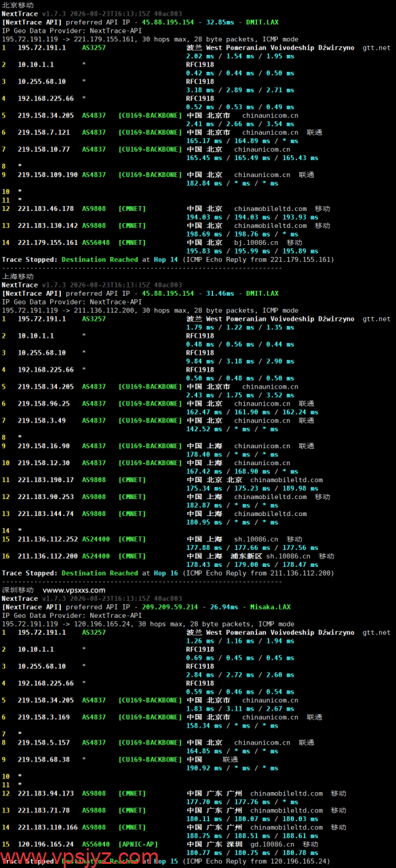Viewport: 396px width, 868px height.
Task: Click the 上海移动 section heading
Action: coord(18,277)
